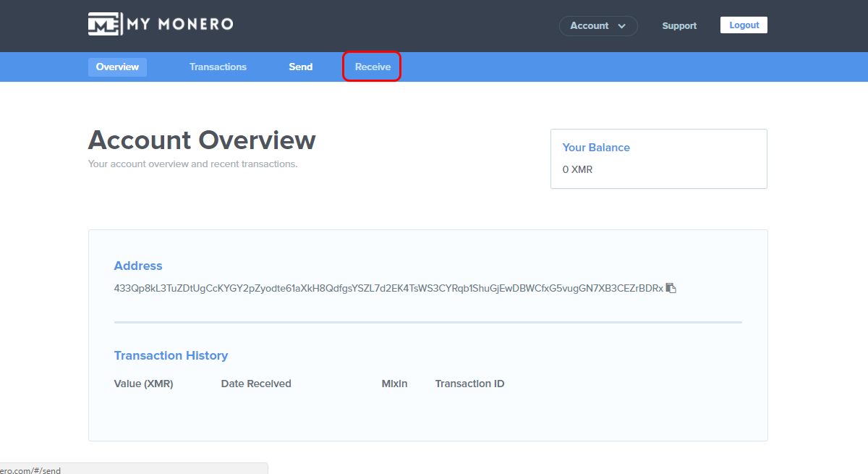Screen dimensions: 868x474
Task: Log out with the Logout button
Action: [744, 25]
